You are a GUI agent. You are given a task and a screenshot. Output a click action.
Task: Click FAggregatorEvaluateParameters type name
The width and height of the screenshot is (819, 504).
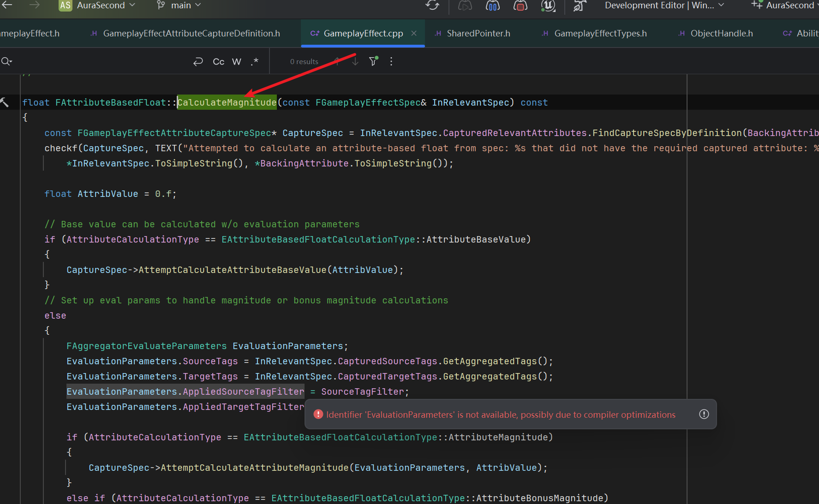coord(147,346)
